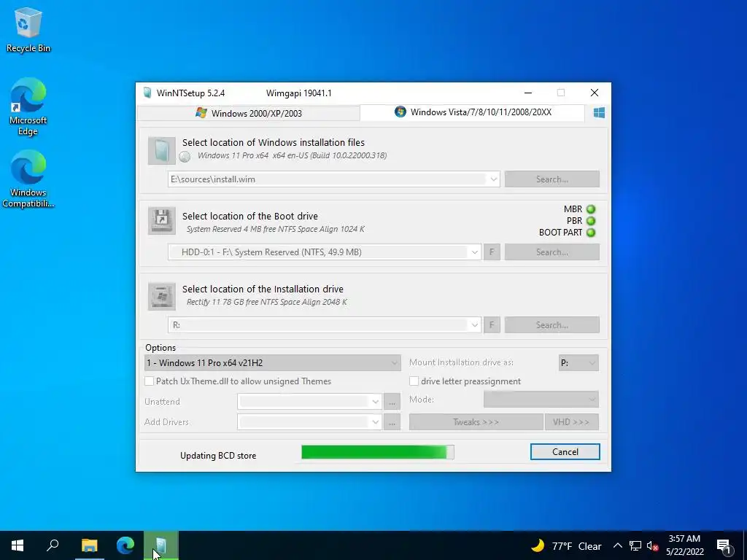The width and height of the screenshot is (747, 560).
Task: Open Mount Installation drive letter P: dropdown
Action: click(578, 363)
